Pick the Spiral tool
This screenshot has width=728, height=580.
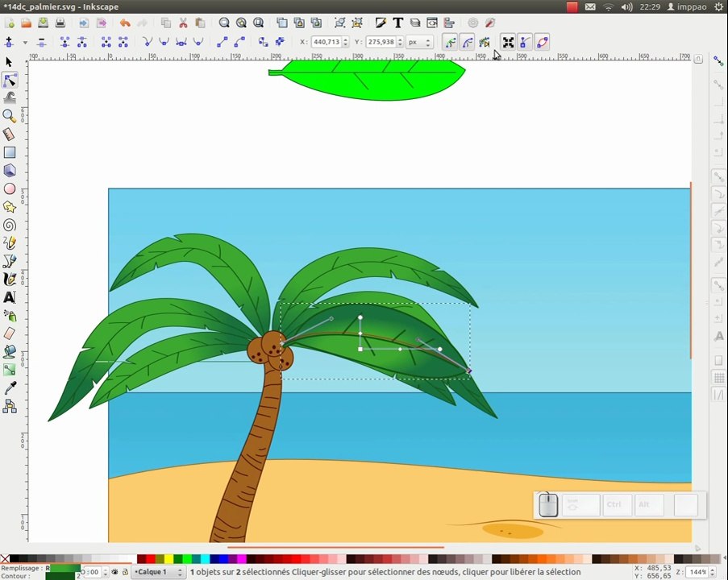pyautogui.click(x=10, y=225)
